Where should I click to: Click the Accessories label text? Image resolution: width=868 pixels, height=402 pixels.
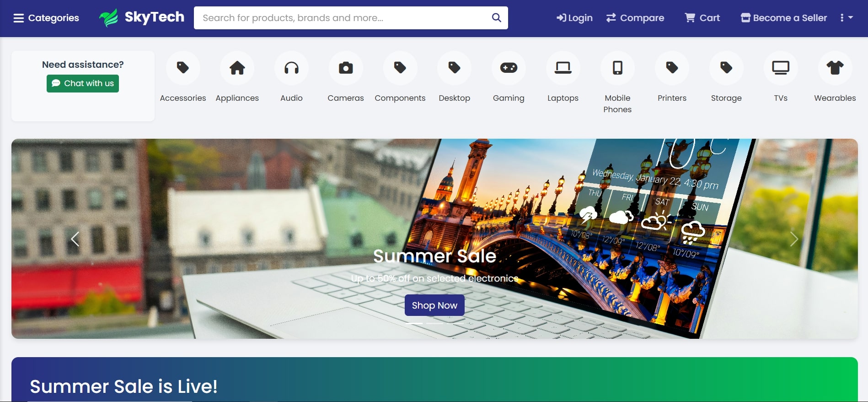(x=183, y=98)
